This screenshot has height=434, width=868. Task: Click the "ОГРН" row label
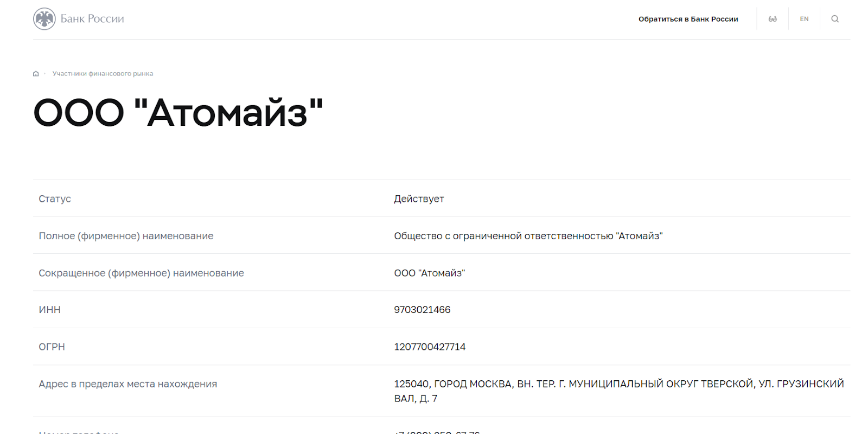click(x=52, y=347)
